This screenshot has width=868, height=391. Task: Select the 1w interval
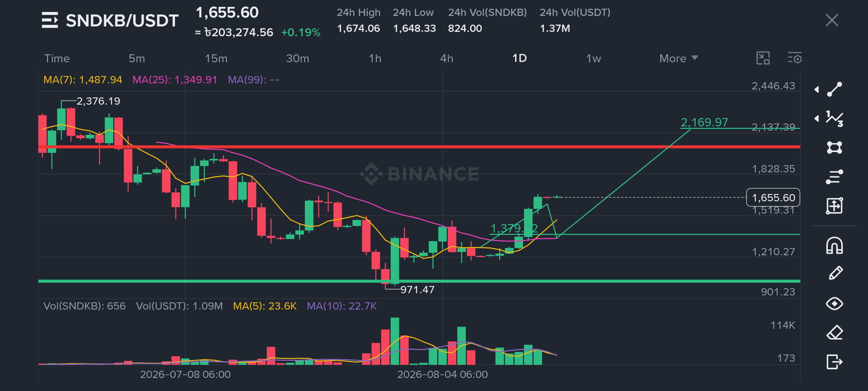pos(593,58)
